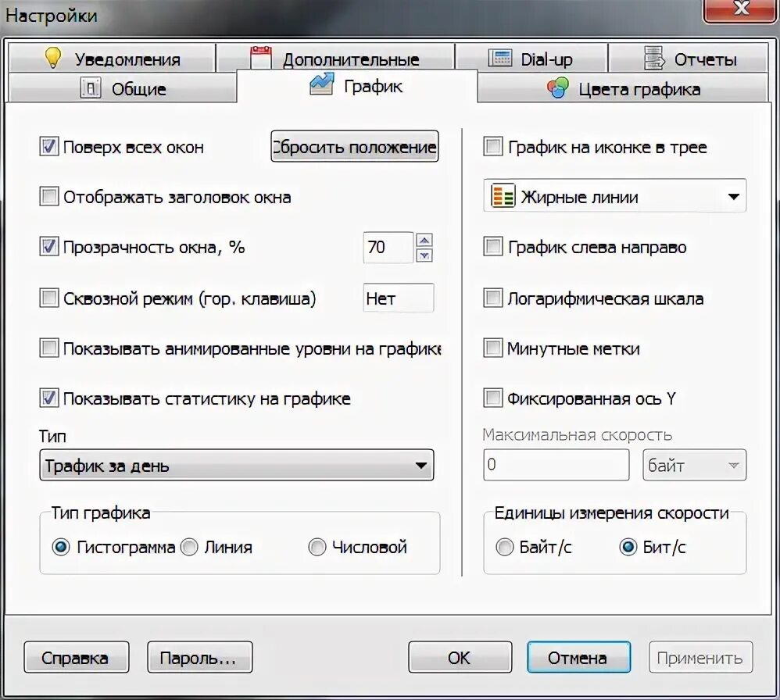
Task: Enable Фиксированная ось Y
Action: (493, 398)
